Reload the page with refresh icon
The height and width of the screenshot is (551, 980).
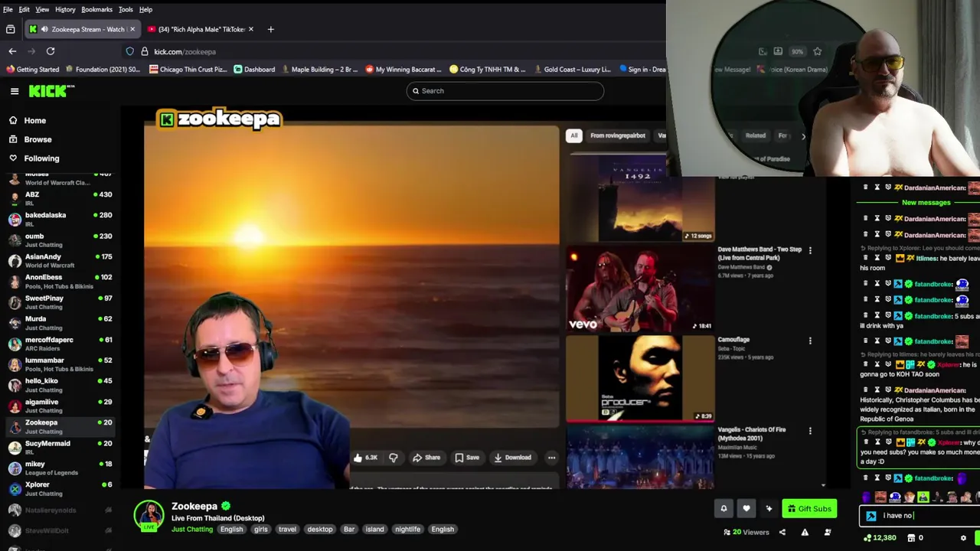point(51,51)
